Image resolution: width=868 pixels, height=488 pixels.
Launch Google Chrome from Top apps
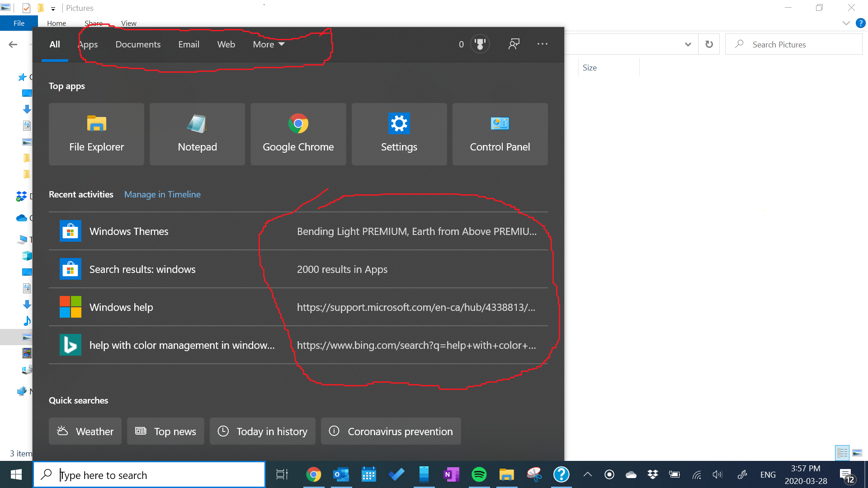point(298,134)
